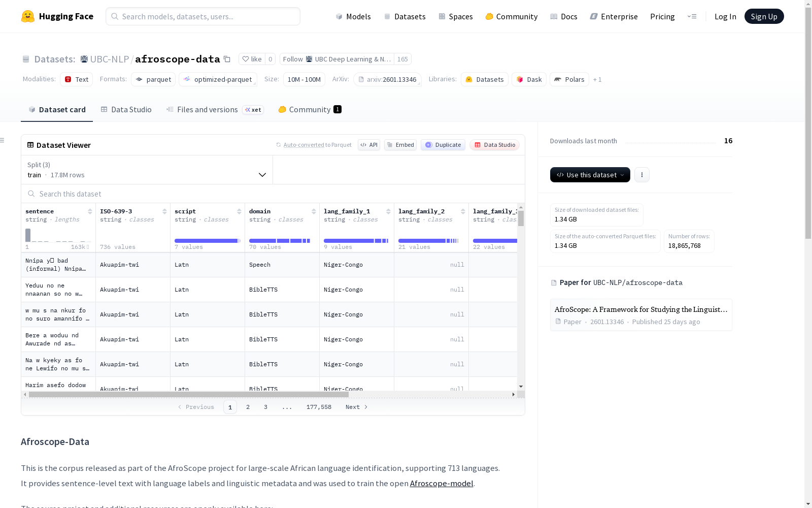Screen dimensions: 812x508
Task: Click the Hugging Face logo icon
Action: click(27, 16)
